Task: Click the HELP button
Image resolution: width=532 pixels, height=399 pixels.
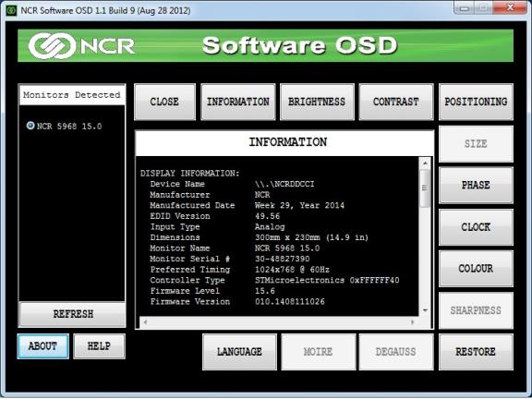Action: pos(99,346)
